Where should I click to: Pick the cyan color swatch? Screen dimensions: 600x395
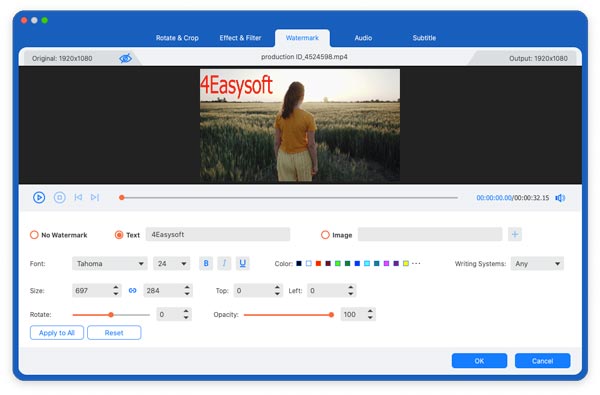click(x=367, y=263)
